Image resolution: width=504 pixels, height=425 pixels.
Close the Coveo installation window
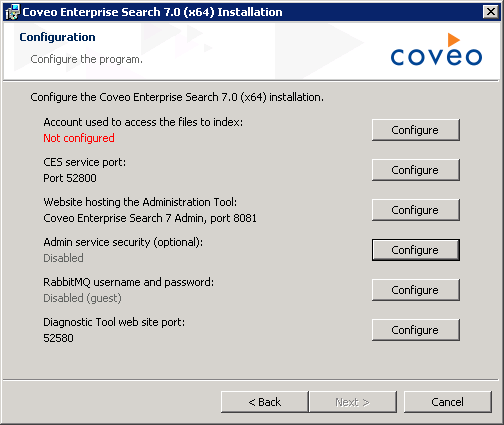[x=491, y=12]
